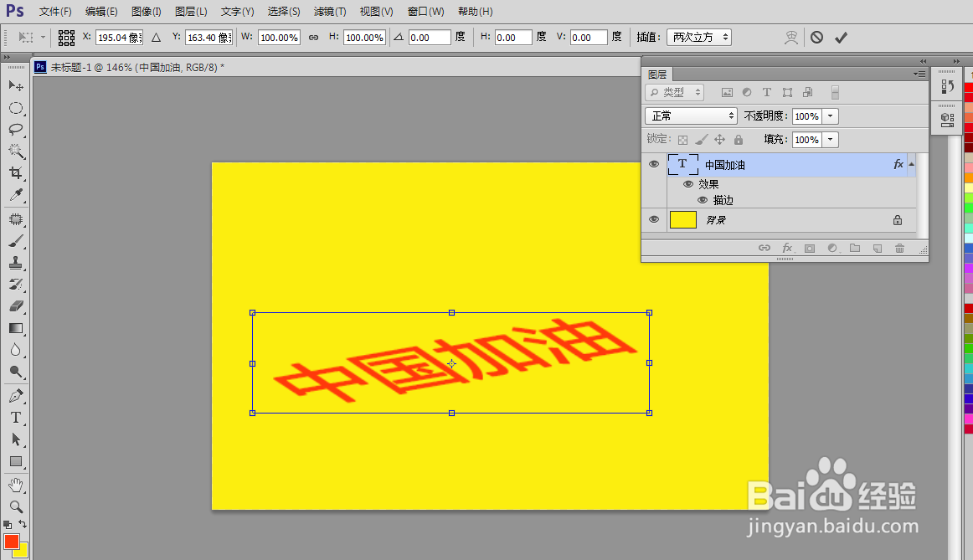Screen dimensions: 973x560
Task: Cancel the transform with the circle-slash icon
Action: coord(816,37)
